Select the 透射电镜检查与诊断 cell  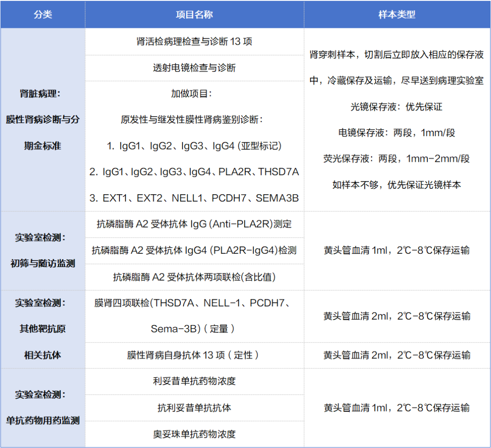[194, 68]
